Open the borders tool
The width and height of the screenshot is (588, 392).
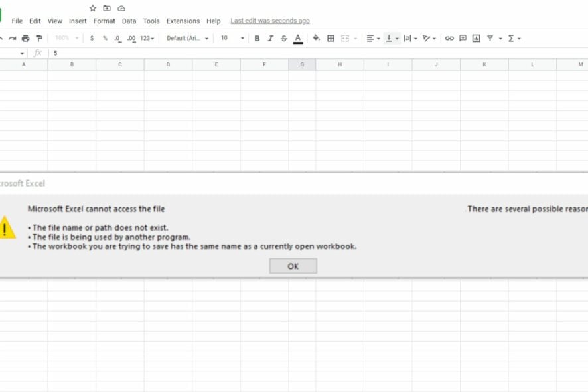click(x=331, y=38)
